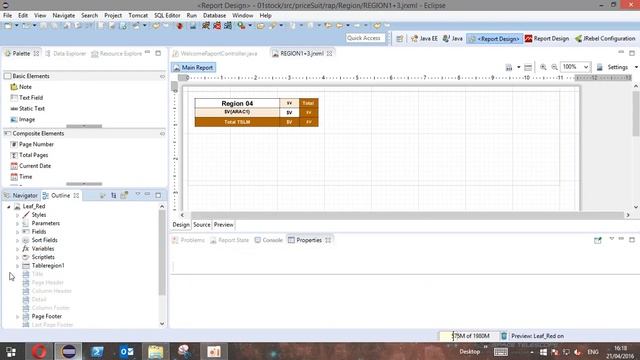Close the REGION1+3.jrxml editor tab
The image size is (640, 360).
point(329,53)
